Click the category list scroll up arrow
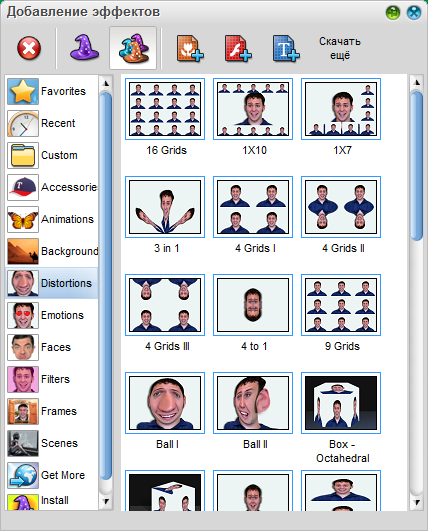 106,83
